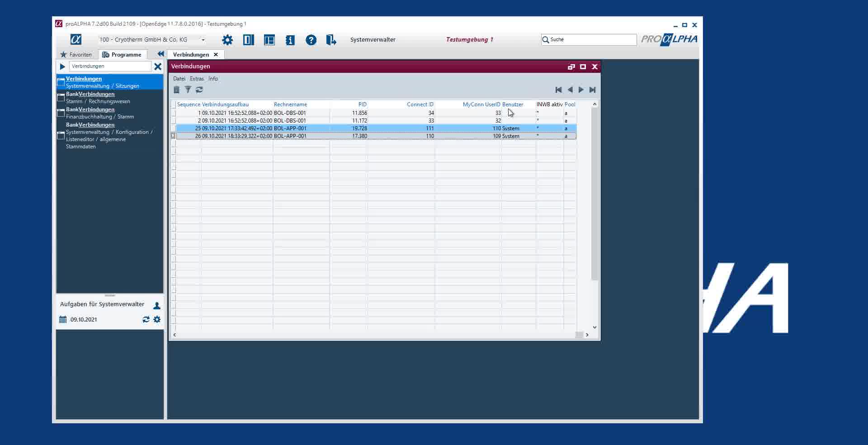Click PID 19.728 cell

349,128
